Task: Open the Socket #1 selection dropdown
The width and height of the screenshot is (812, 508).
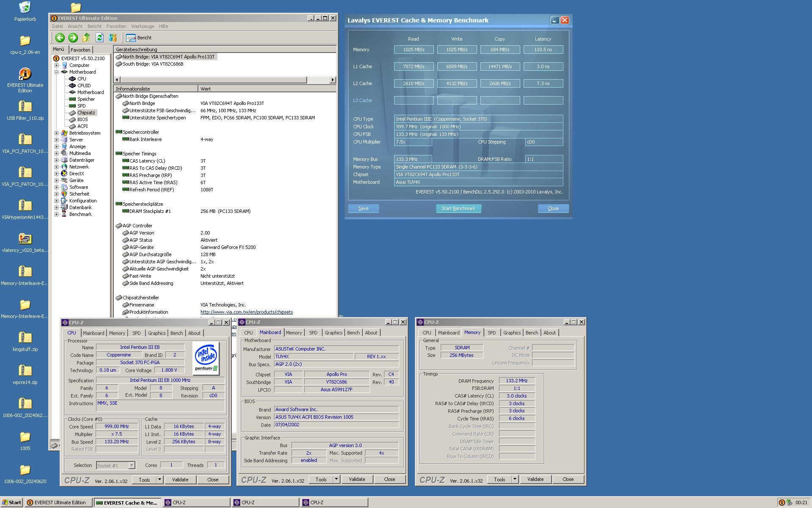Action: tap(132, 465)
